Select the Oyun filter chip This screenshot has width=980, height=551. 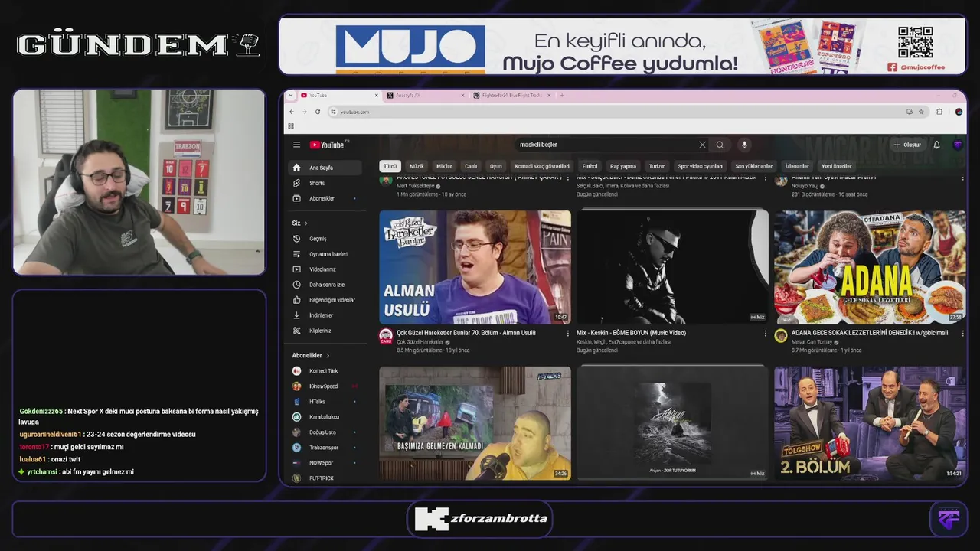(x=496, y=166)
